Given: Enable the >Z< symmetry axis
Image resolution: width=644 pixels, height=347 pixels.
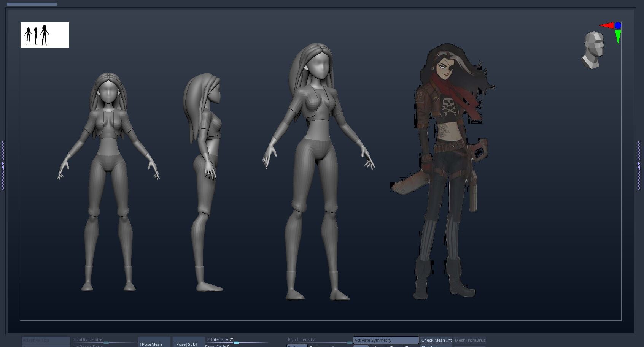Looking at the screenshot, I should pyautogui.click(x=391, y=346).
